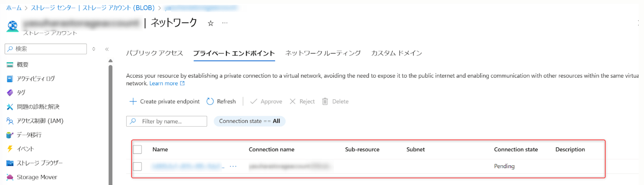Click the Create private endpoint button
This screenshot has height=185, width=644.
[x=165, y=101]
